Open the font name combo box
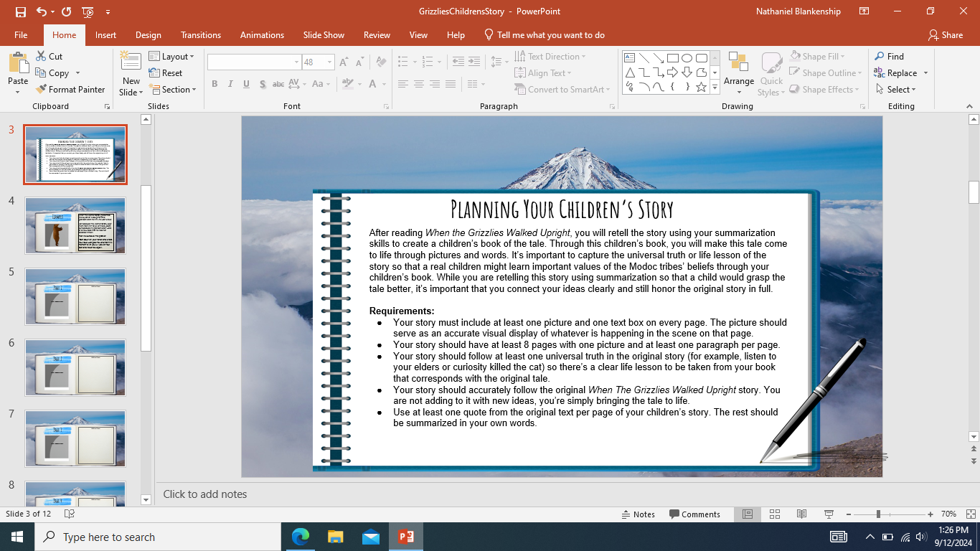The image size is (980, 551). point(254,62)
